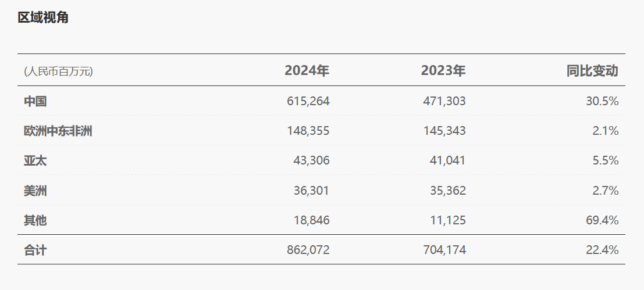Click the 区域视角 section heading
The width and height of the screenshot is (644, 290).
click(43, 17)
